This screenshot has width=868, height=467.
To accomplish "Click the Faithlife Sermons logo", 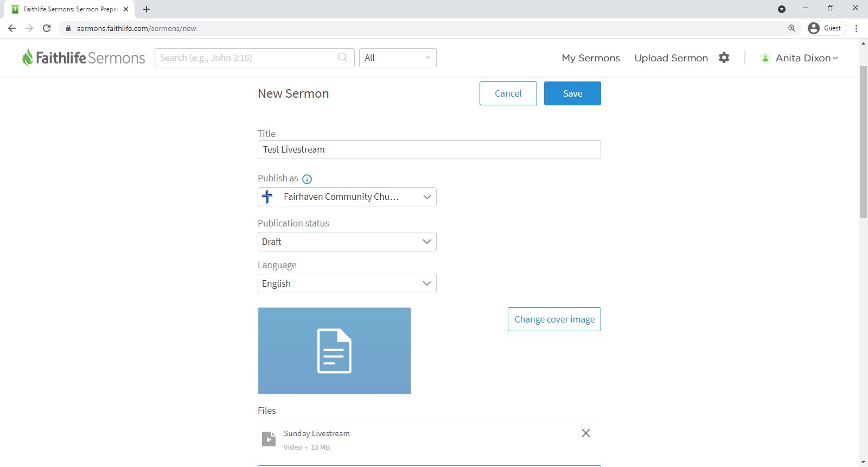I will click(x=84, y=58).
